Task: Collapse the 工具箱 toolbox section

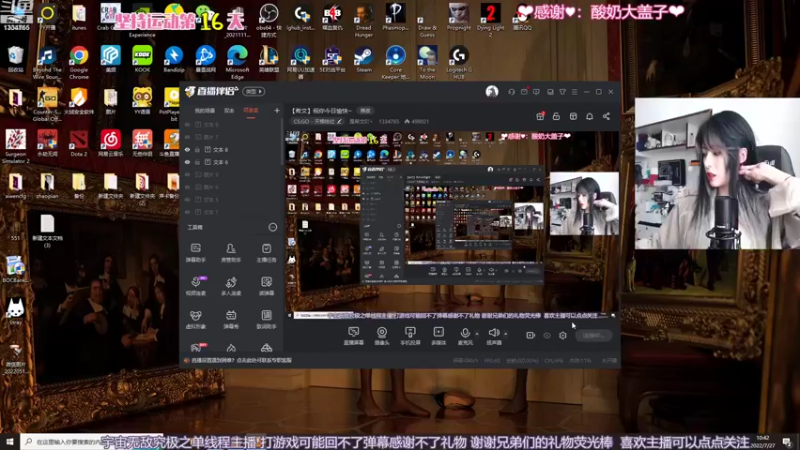Action: tap(273, 227)
